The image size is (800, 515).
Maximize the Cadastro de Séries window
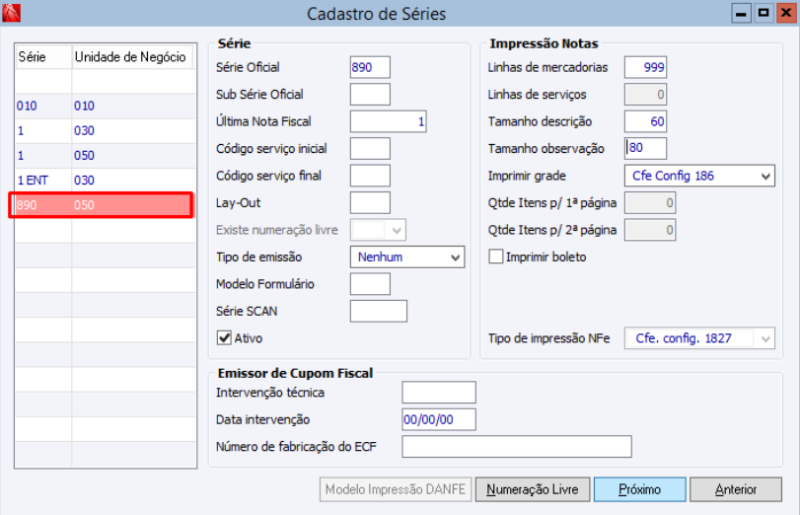tap(763, 13)
